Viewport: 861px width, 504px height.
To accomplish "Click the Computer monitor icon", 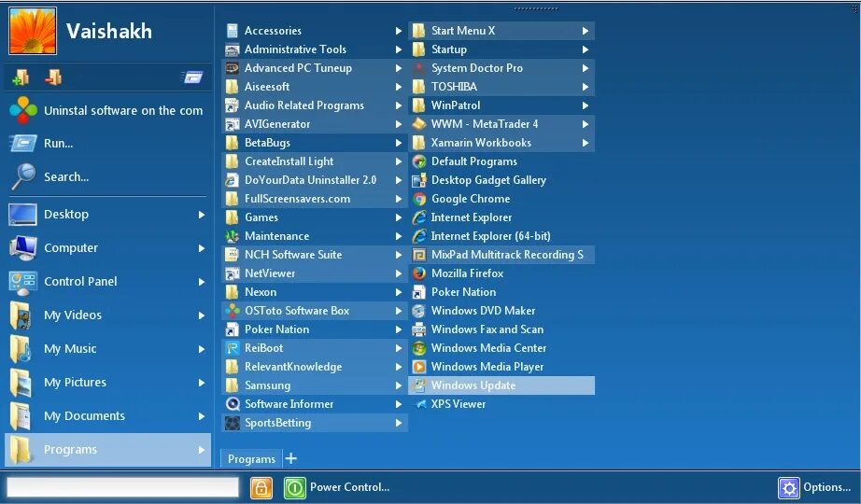I will [x=23, y=248].
